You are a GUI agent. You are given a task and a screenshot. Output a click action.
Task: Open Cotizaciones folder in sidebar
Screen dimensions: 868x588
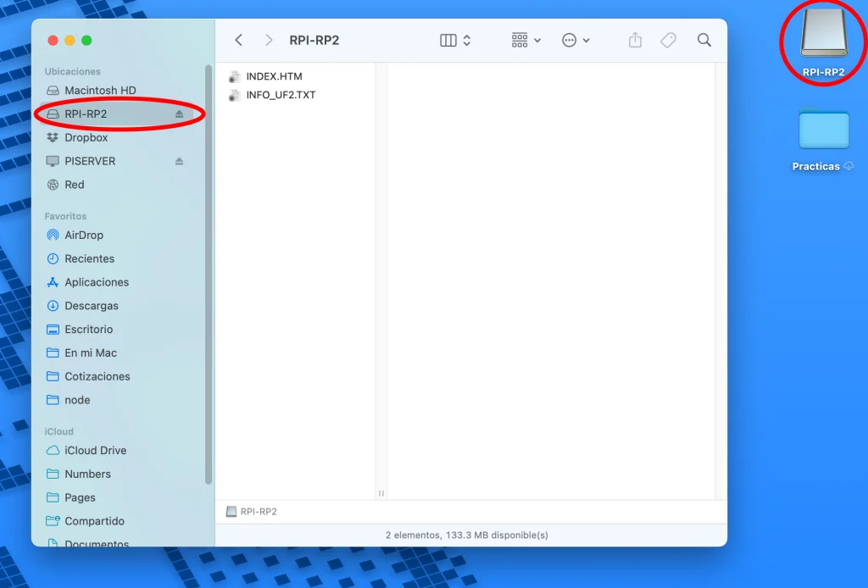119,376
